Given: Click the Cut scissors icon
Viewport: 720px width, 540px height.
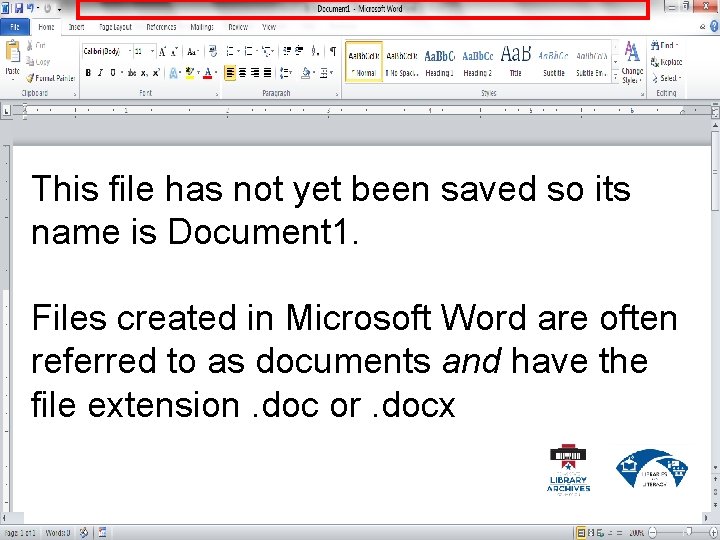Looking at the screenshot, I should [30, 45].
